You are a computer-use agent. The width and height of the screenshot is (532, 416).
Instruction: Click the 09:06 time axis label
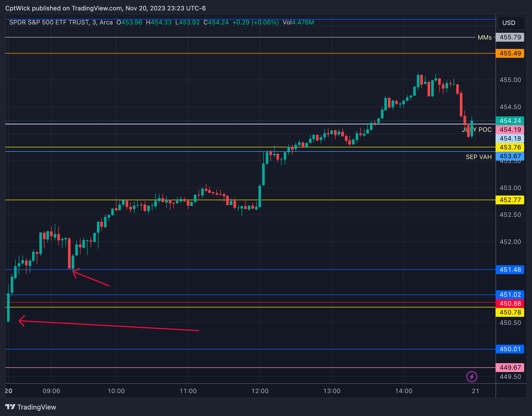(51, 391)
